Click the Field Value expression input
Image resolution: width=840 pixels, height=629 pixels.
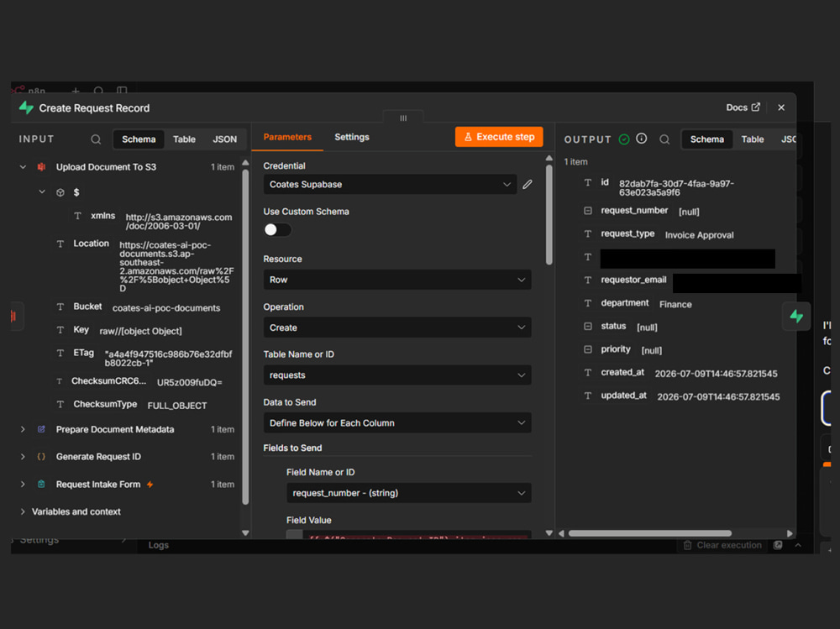409,535
